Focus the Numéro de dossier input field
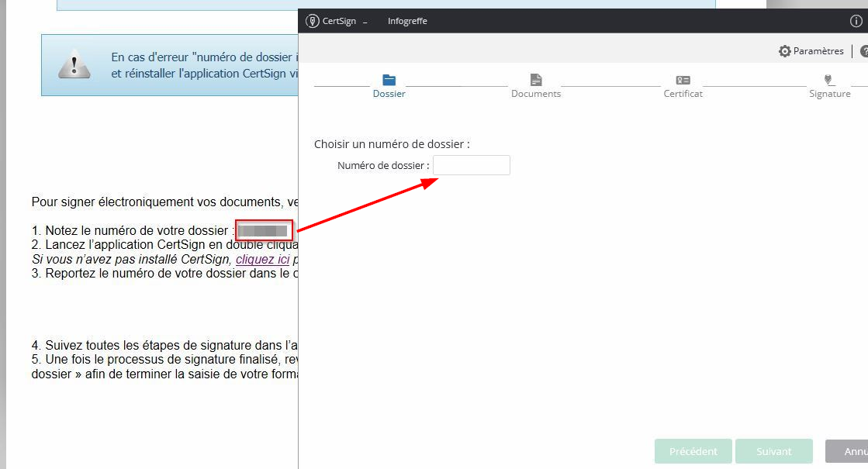This screenshot has height=469, width=868. click(472, 165)
